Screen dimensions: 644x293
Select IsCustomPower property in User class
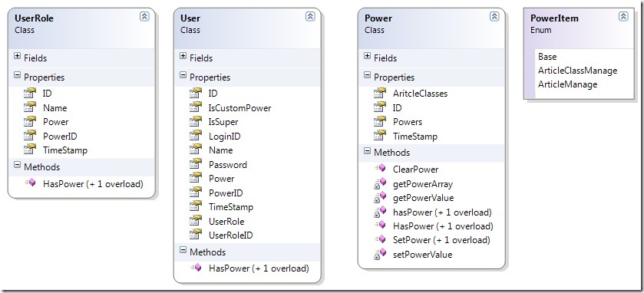239,108
